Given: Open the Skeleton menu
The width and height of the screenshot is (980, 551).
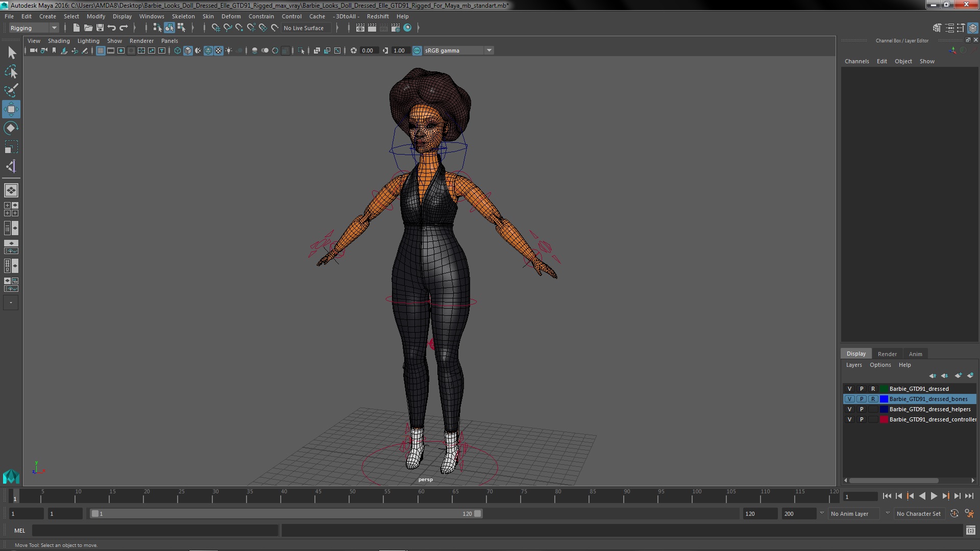Looking at the screenshot, I should 183,16.
